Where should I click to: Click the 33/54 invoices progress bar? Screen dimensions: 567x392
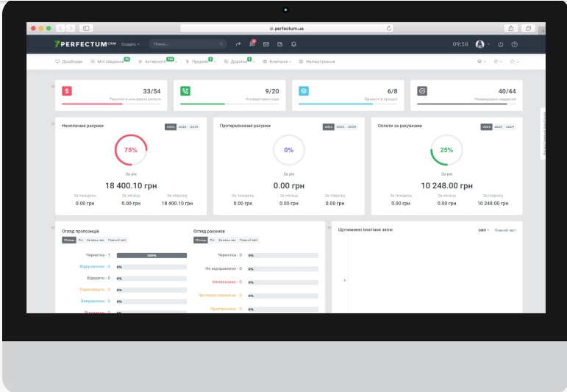111,104
